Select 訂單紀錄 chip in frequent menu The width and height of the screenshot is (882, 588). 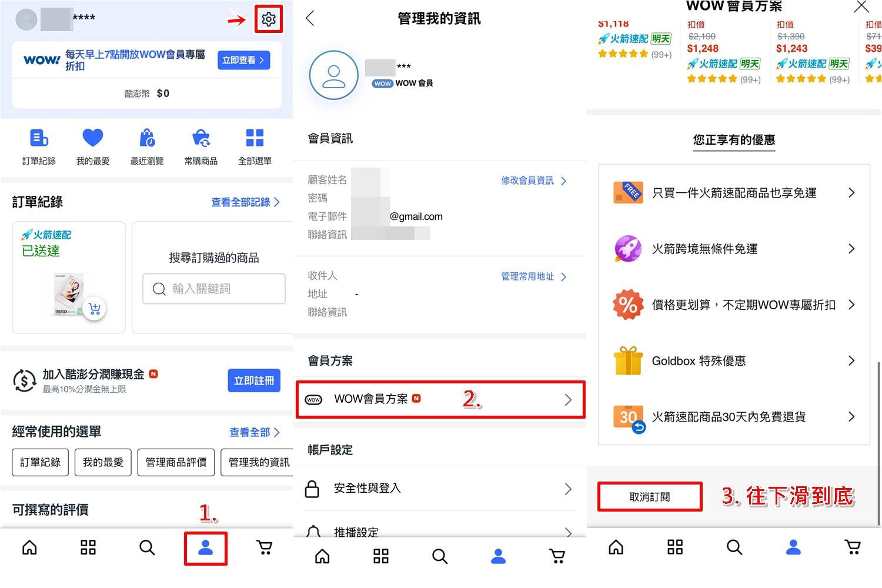click(x=41, y=462)
